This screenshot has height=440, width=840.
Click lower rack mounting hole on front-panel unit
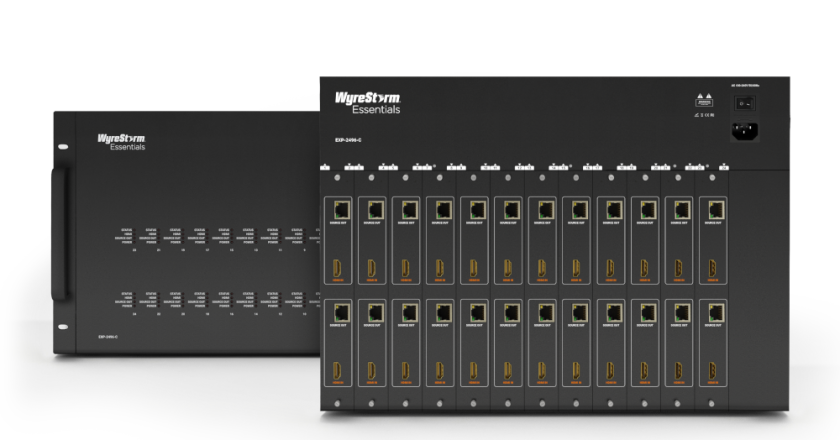pyautogui.click(x=63, y=326)
